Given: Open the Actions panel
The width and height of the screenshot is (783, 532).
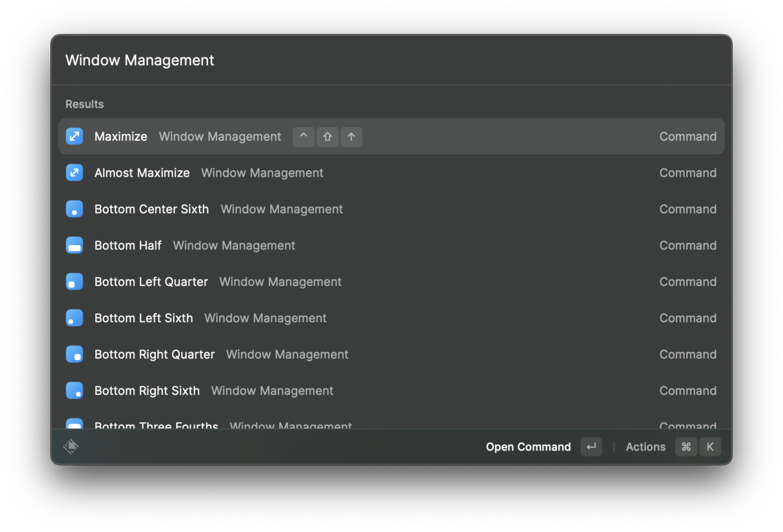Looking at the screenshot, I should (645, 447).
